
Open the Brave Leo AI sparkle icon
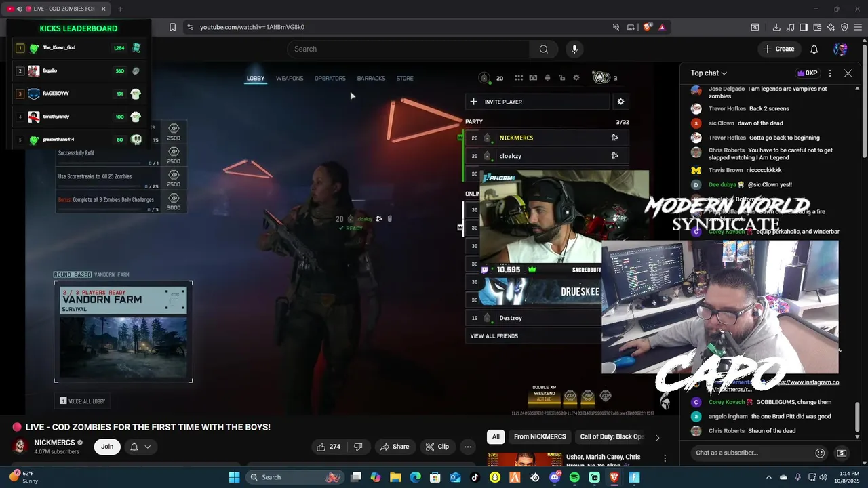click(x=831, y=27)
